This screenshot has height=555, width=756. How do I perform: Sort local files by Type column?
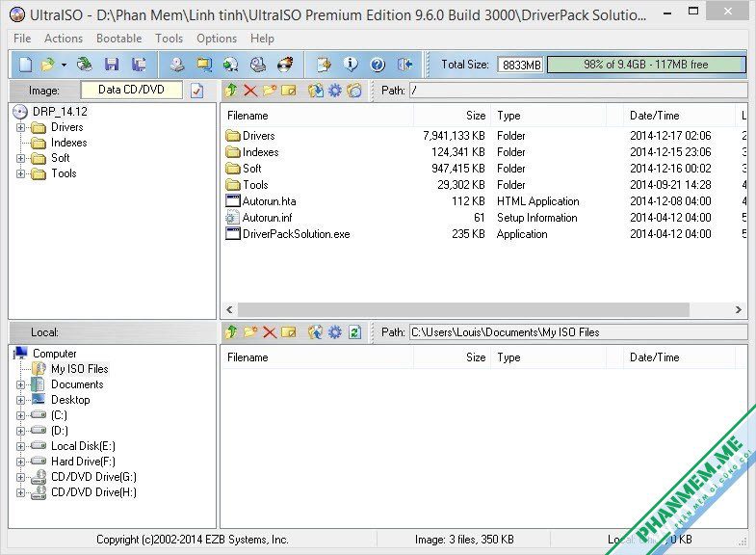(549, 357)
